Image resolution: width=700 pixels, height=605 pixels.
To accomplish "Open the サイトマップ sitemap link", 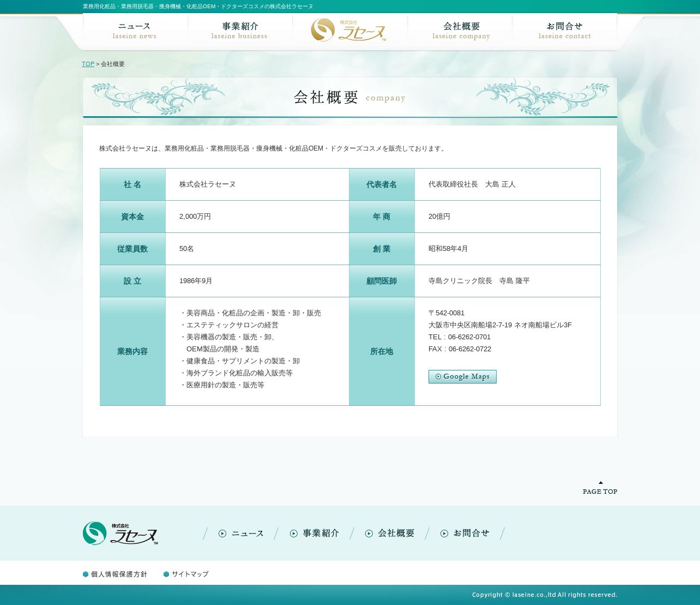I will [186, 574].
